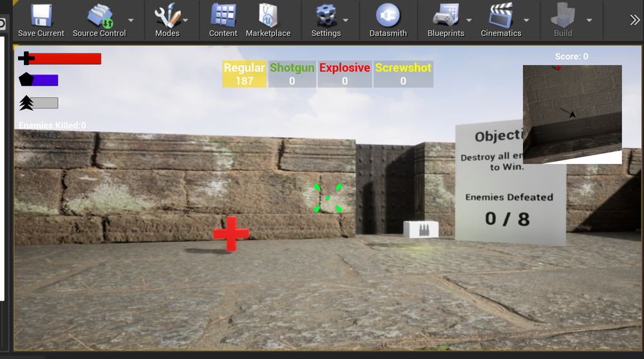The image size is (644, 359).
Task: Click the Save Current floppy disk icon
Action: tap(41, 15)
